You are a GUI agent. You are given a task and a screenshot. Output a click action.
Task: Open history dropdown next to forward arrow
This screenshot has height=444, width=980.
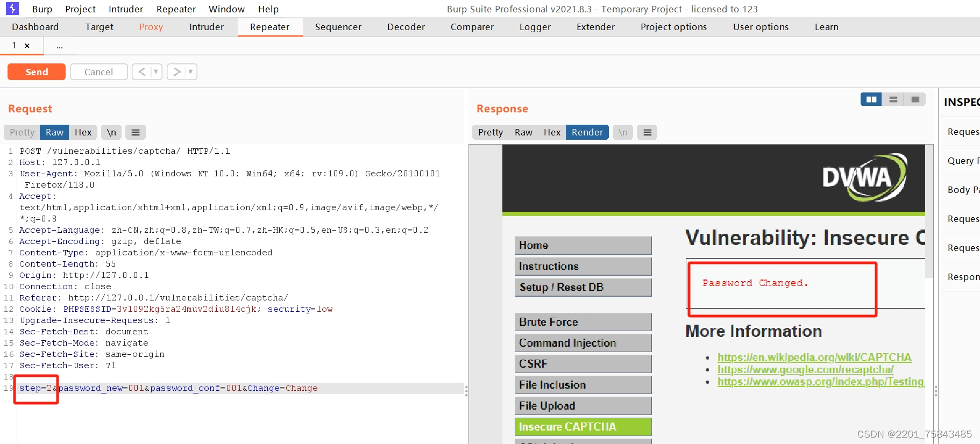click(191, 71)
